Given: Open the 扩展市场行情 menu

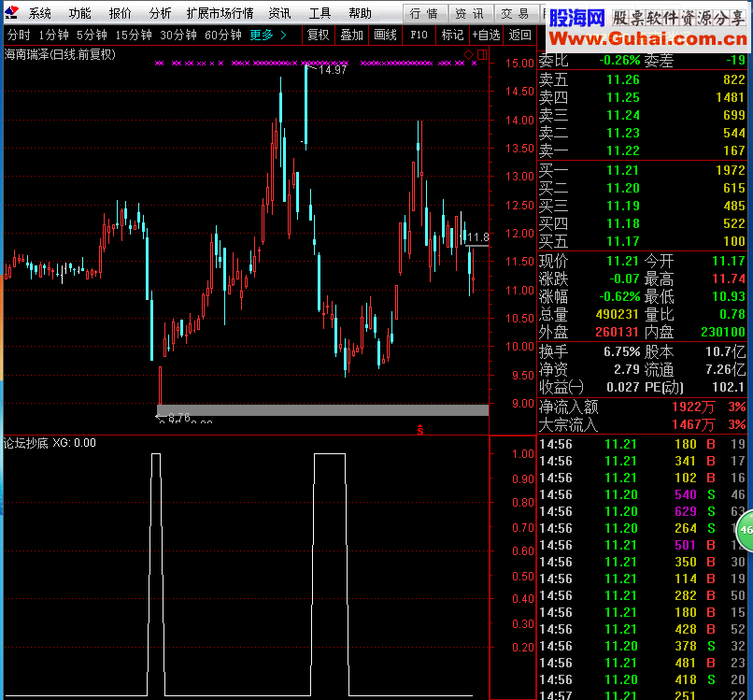Looking at the screenshot, I should [x=220, y=13].
